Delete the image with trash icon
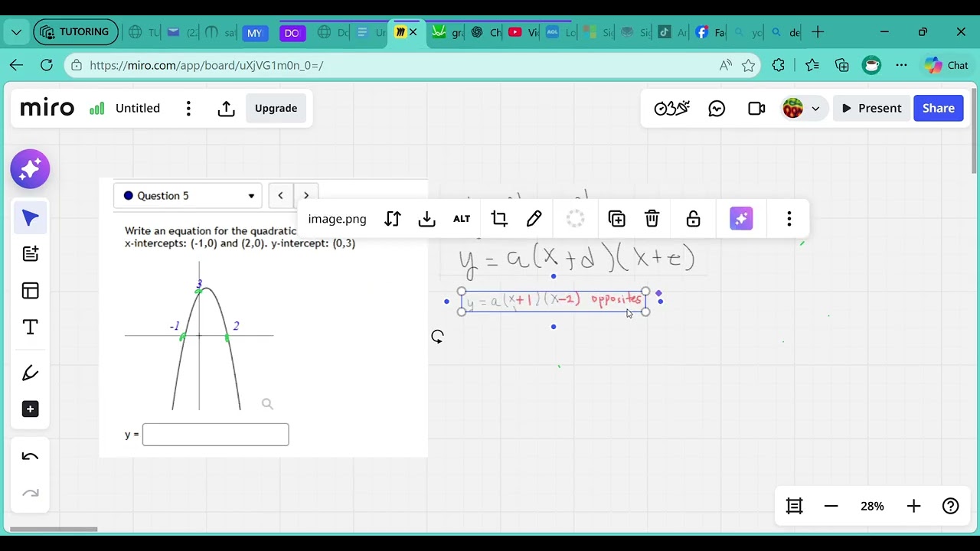980x551 pixels. pyautogui.click(x=652, y=219)
